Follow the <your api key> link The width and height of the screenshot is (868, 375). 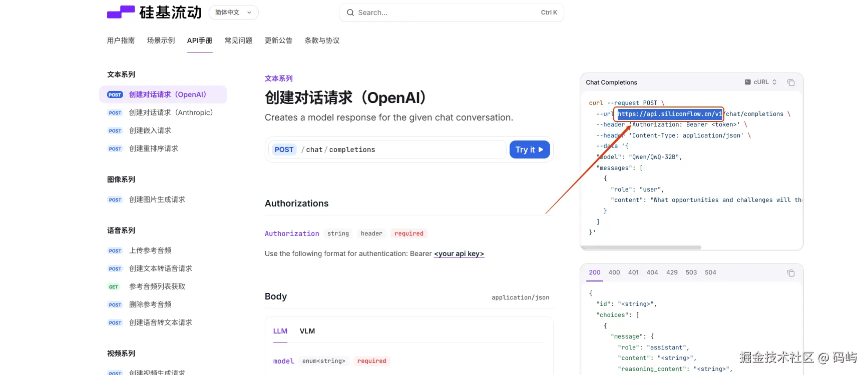pos(459,253)
